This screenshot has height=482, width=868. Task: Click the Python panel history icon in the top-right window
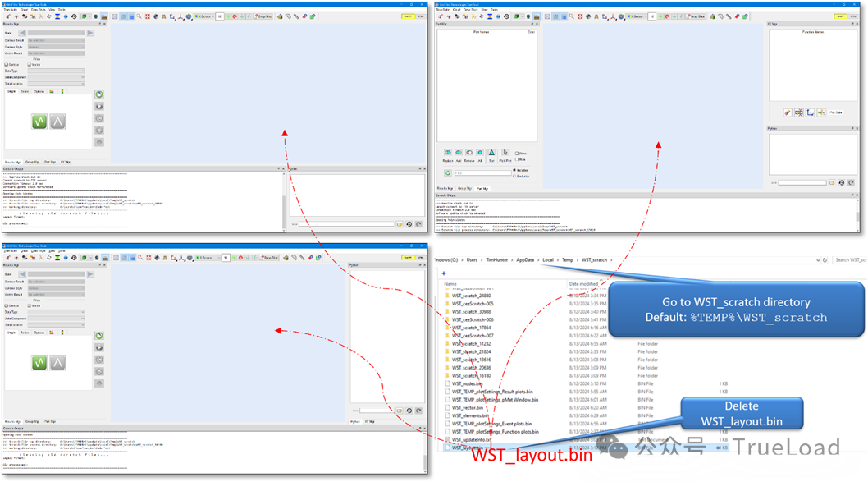(x=842, y=183)
